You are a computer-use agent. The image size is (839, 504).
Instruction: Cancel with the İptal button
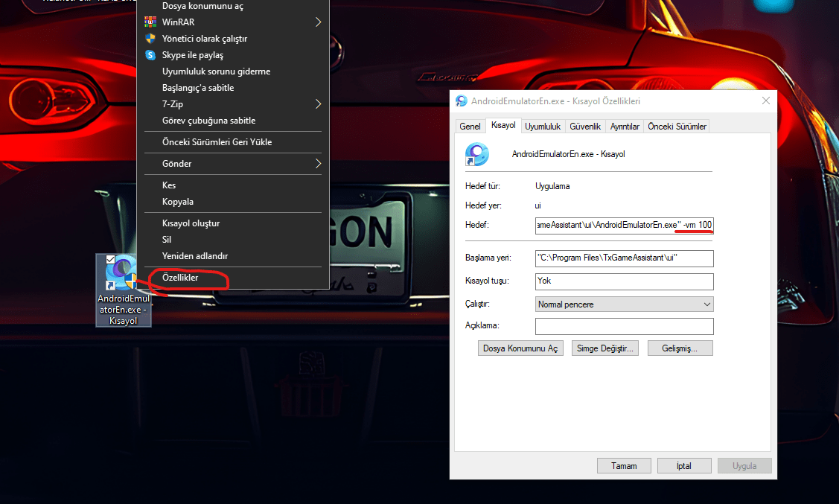click(684, 466)
